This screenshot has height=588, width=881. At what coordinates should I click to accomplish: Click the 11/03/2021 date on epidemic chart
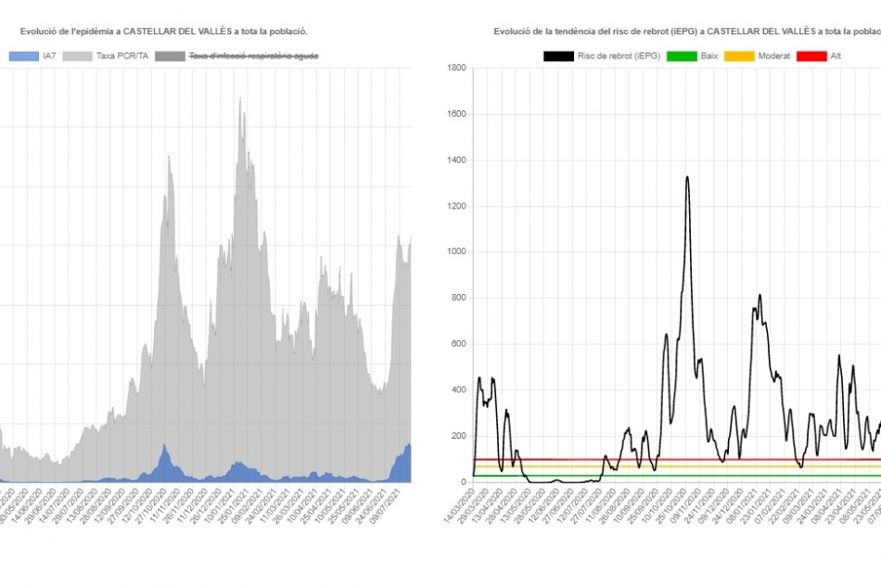point(275,506)
